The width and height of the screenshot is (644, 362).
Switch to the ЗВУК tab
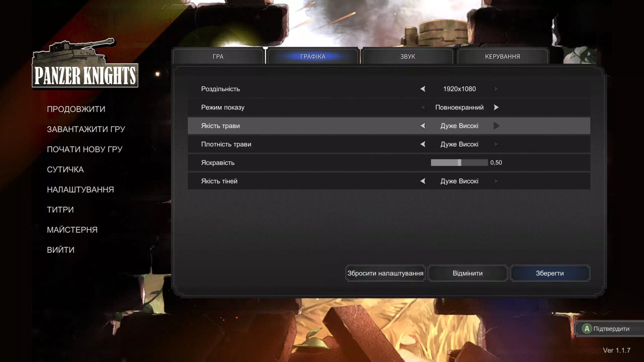coord(408,57)
